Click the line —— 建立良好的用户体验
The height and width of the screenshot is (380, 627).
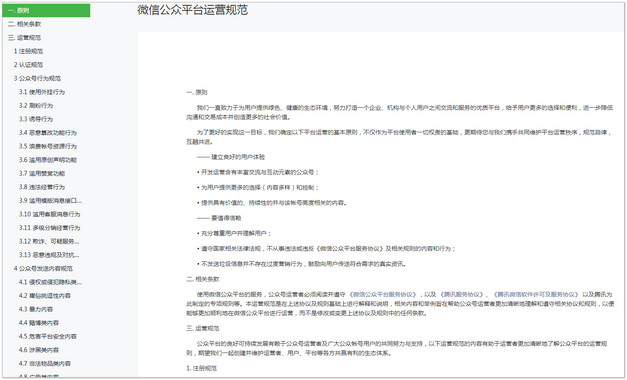231,157
